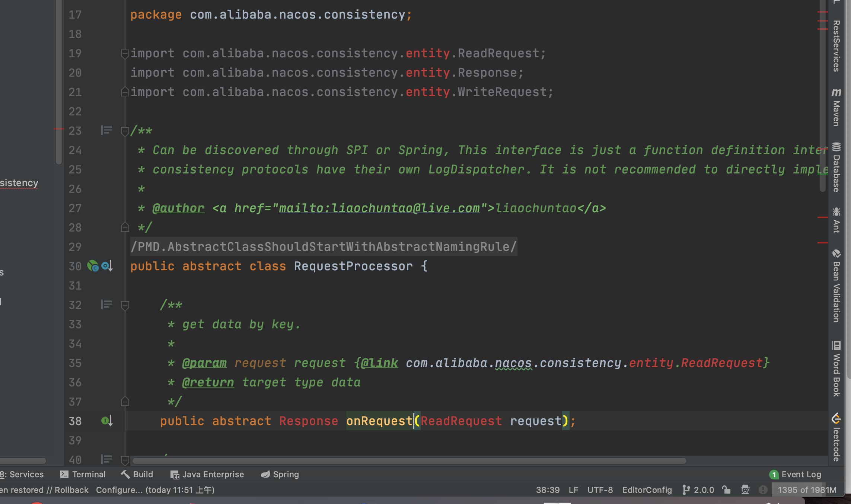Click the Ant bug icon
This screenshot has height=504, width=851.
[x=836, y=212]
